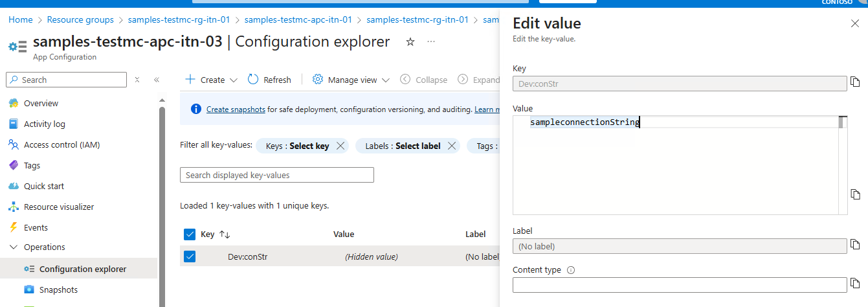Screen dimensions: 868x307
Task: Collapse sidebar with double chevron icon
Action: (x=157, y=80)
